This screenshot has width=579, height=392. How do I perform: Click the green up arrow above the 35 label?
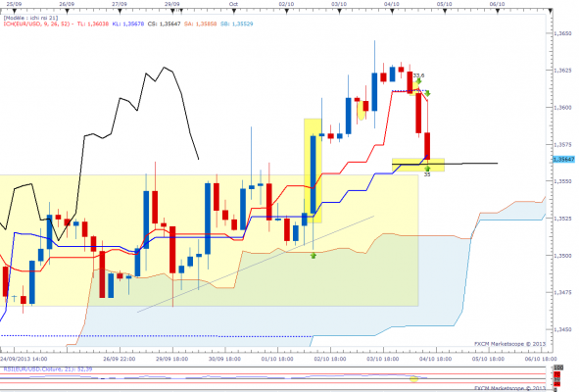[427, 169]
